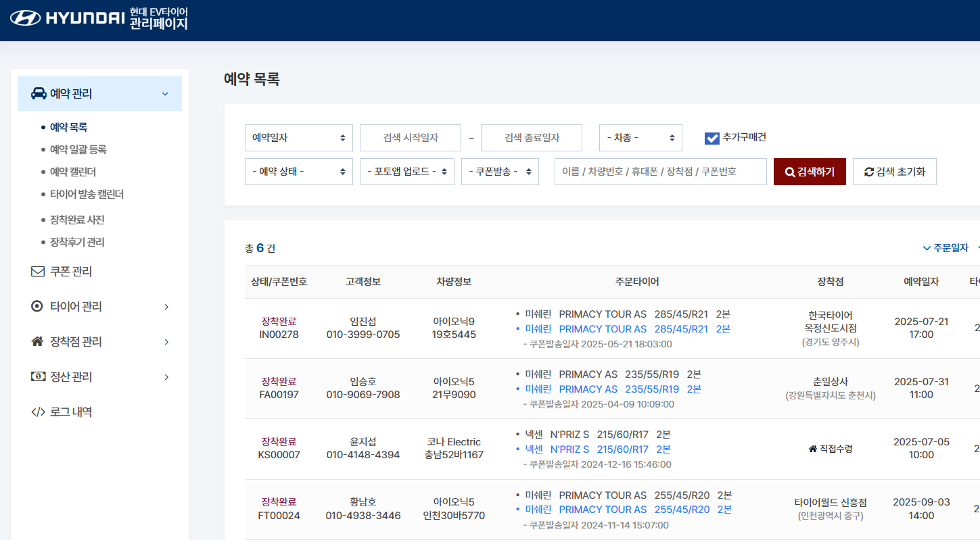Screen dimensions: 980x540
Task: Open the 쿠폰발송 dropdown
Action: (x=500, y=172)
